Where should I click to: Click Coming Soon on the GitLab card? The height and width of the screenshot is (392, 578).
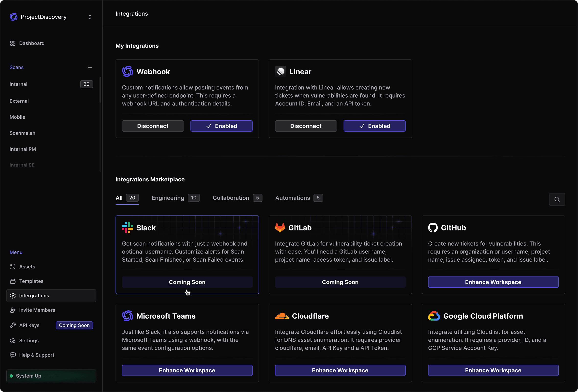(x=340, y=282)
